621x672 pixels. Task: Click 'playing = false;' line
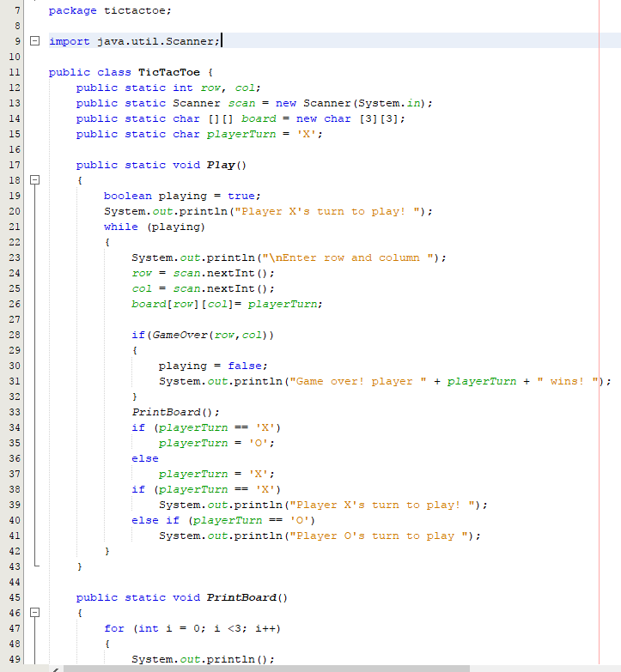pos(213,366)
